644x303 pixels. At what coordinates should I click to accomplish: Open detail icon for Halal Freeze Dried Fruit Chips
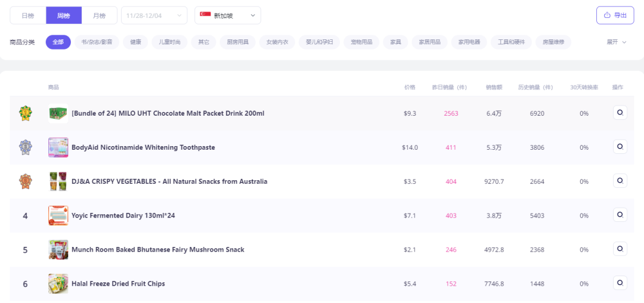[x=620, y=283]
